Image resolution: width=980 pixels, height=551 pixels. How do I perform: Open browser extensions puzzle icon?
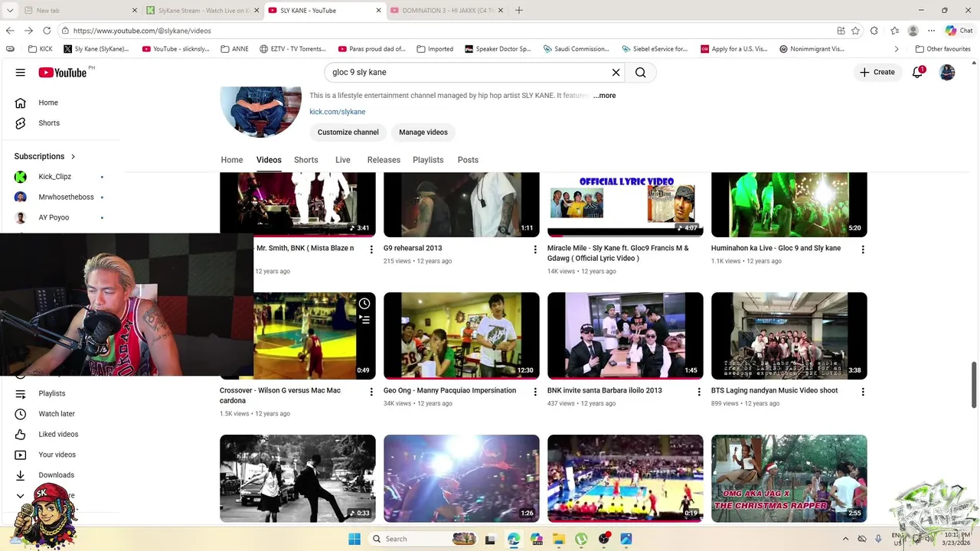point(874,31)
